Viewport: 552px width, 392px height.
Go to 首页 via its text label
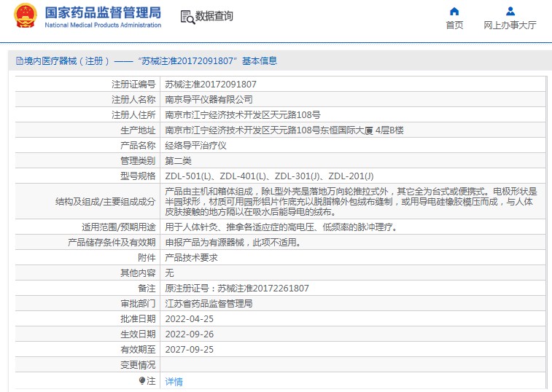click(x=454, y=25)
